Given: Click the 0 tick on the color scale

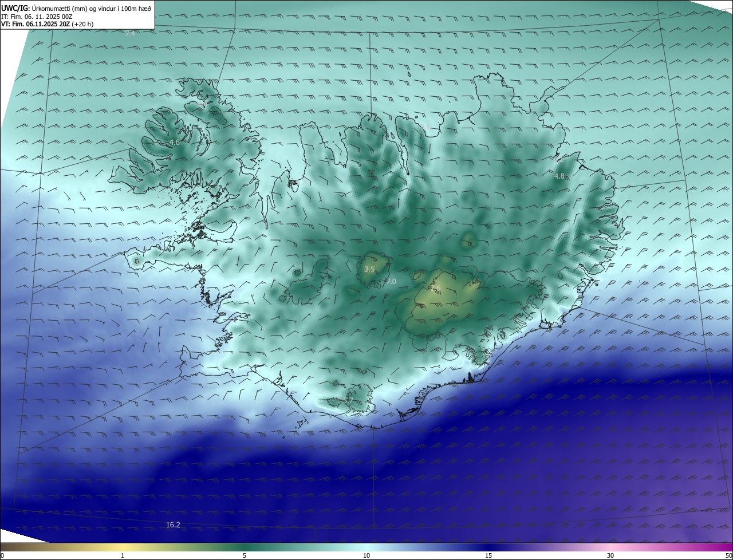Looking at the screenshot, I should (2, 555).
